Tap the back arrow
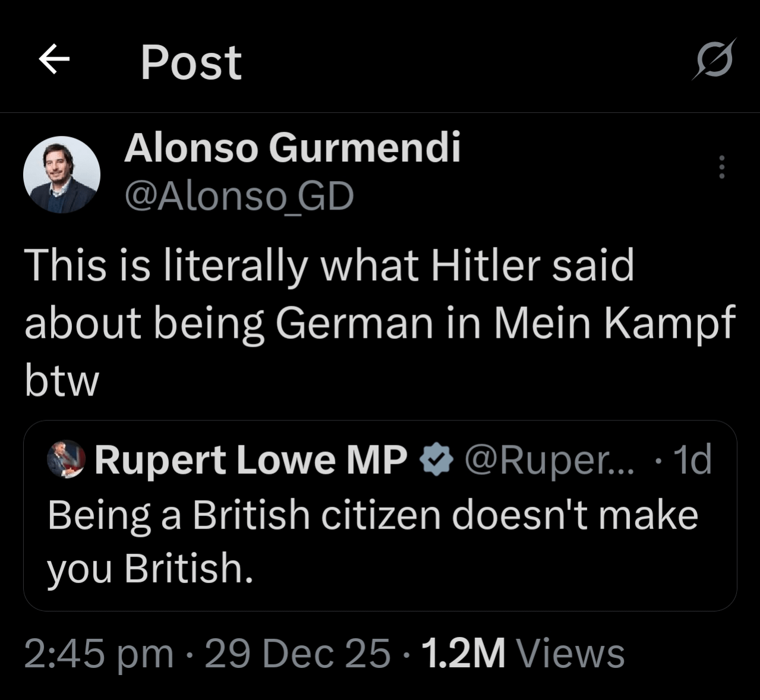The height and width of the screenshot is (700, 760). tap(54, 59)
